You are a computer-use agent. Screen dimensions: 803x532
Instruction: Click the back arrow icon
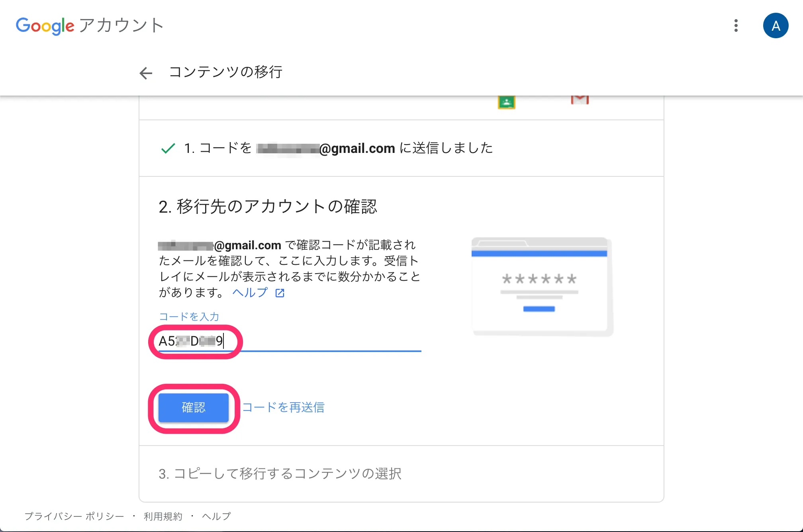146,73
